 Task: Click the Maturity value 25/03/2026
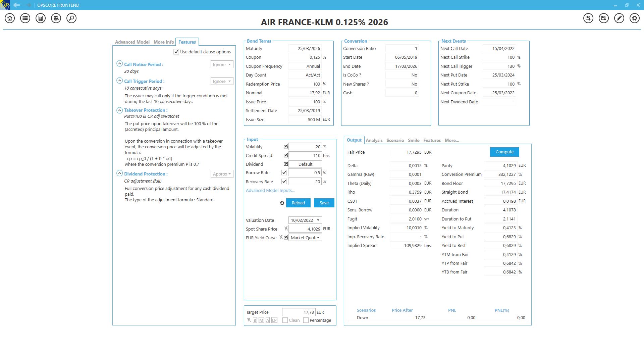(x=305, y=48)
